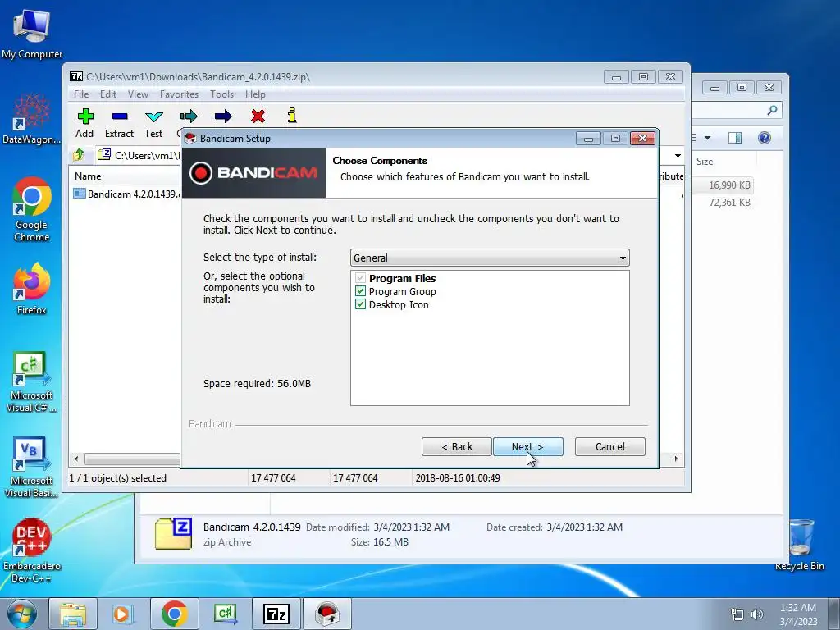Click '1 / 1 object(s) selected' status text

click(118, 478)
